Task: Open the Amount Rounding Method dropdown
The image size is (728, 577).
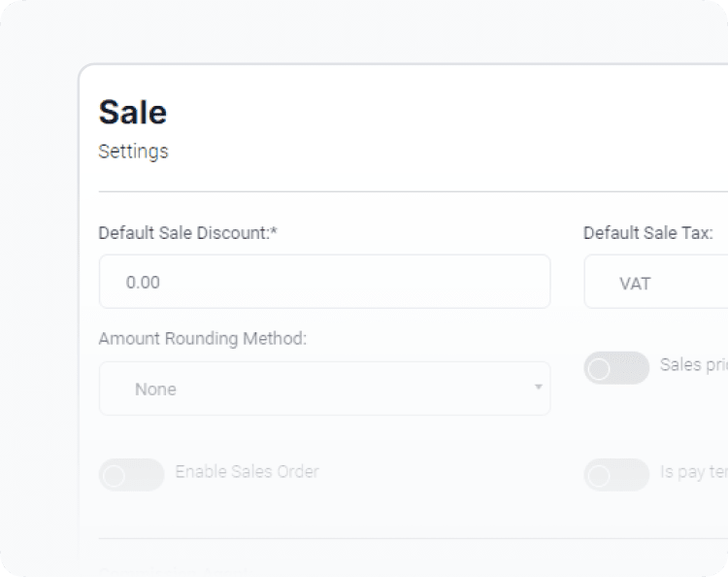Action: pos(324,389)
